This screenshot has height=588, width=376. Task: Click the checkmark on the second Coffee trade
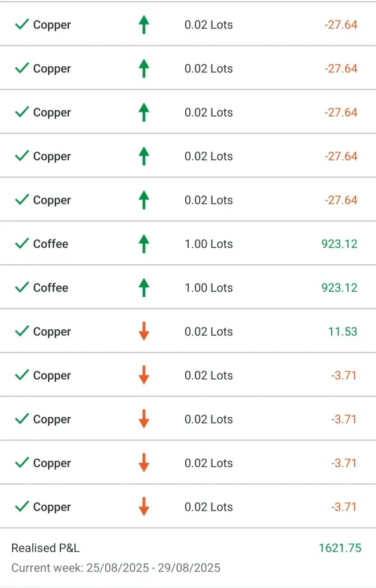click(x=22, y=287)
